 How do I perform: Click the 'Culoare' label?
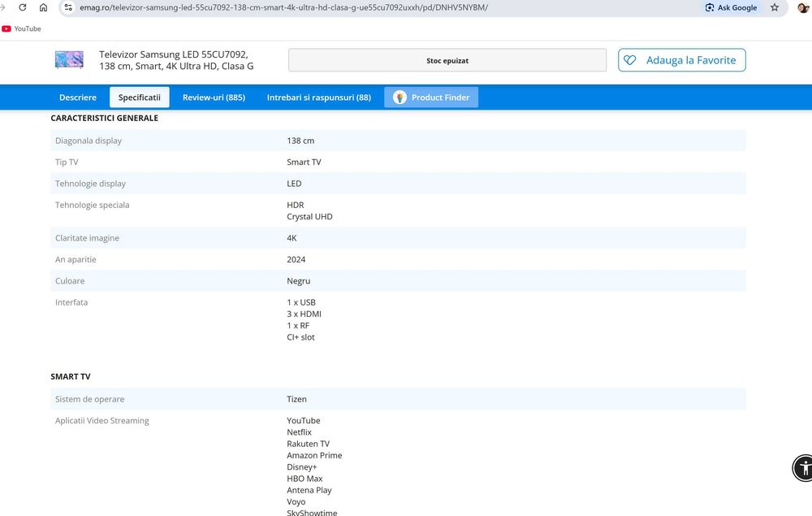click(x=70, y=281)
